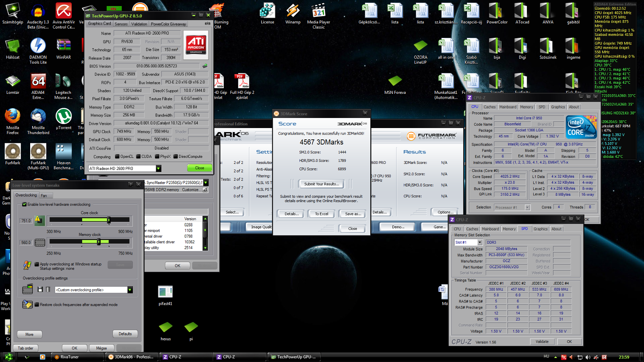Image resolution: width=644 pixels, height=362 pixels.
Task: Click the memory chip icon beside Memory clock
Action: (x=40, y=242)
